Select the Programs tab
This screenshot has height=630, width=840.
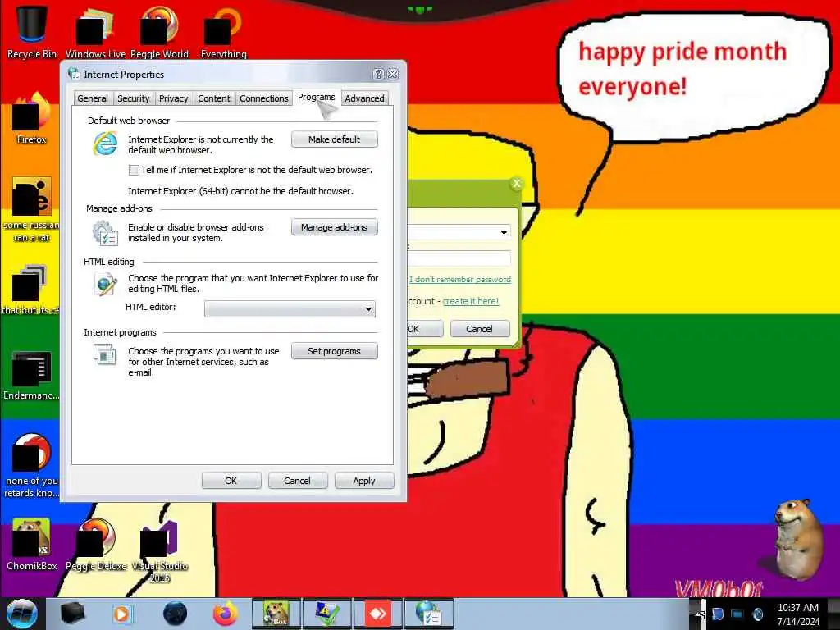pyautogui.click(x=316, y=97)
